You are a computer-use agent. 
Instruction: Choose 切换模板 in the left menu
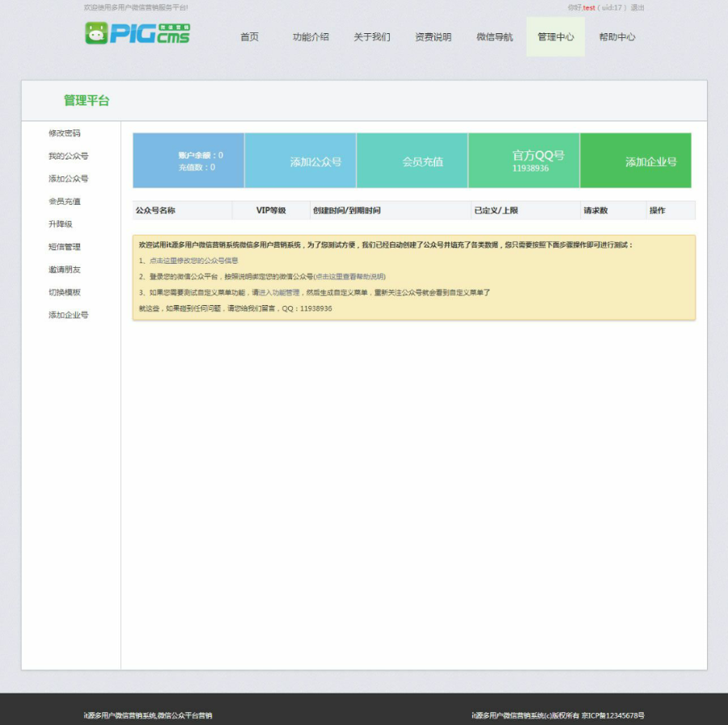click(x=65, y=292)
